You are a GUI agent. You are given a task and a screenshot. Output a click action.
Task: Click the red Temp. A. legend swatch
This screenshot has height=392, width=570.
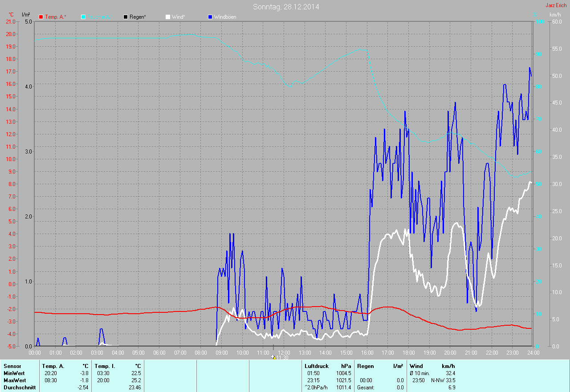pyautogui.click(x=41, y=17)
